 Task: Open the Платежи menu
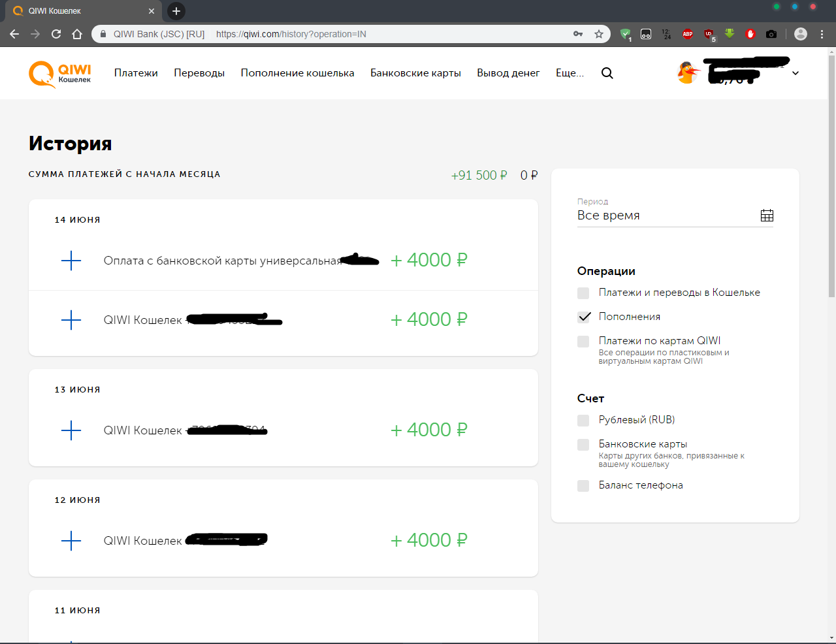[136, 73]
